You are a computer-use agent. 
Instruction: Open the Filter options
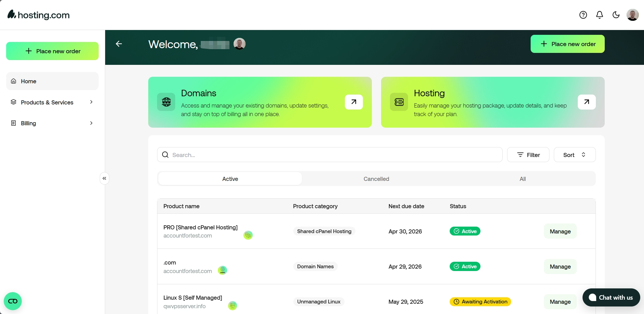528,155
